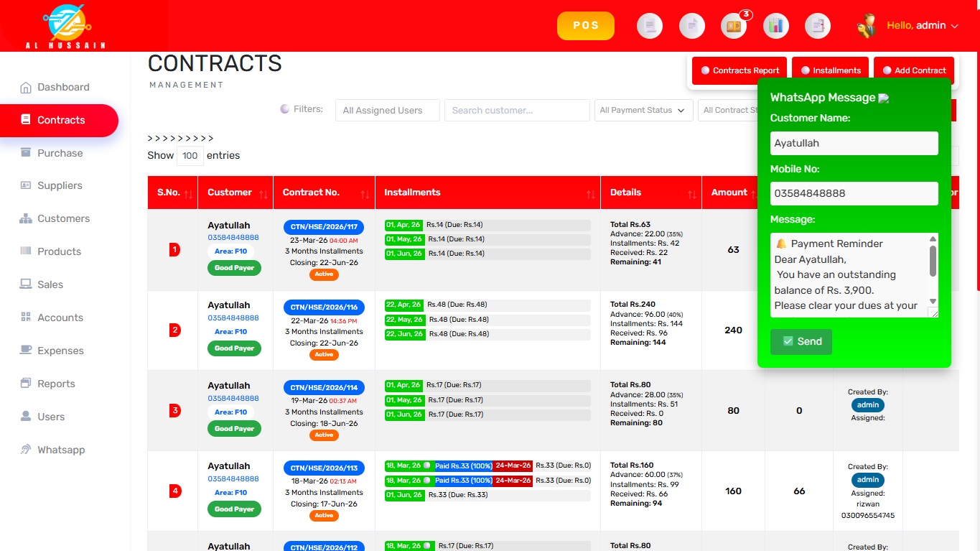
Task: Click the notepad icon beside bar chart
Action: click(x=817, y=26)
